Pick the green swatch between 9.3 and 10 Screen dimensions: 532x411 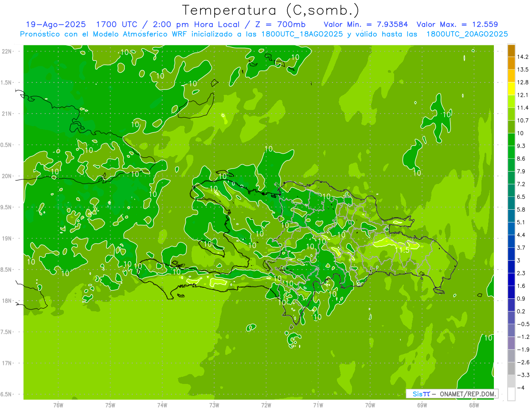point(511,139)
